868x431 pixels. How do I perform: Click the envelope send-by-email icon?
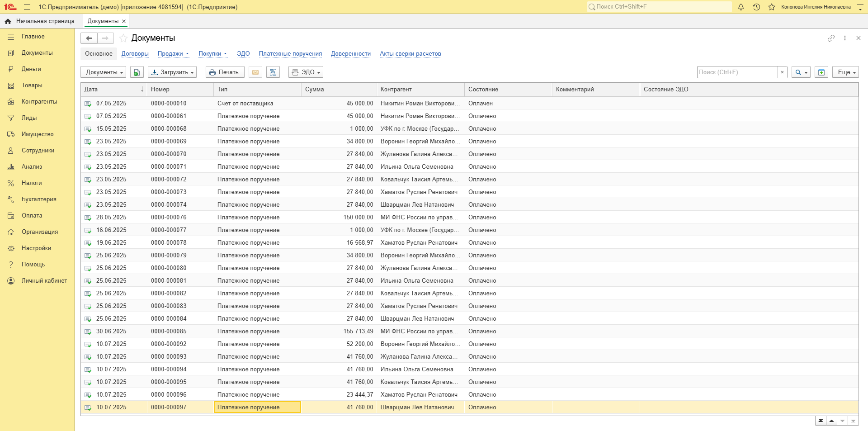click(255, 72)
